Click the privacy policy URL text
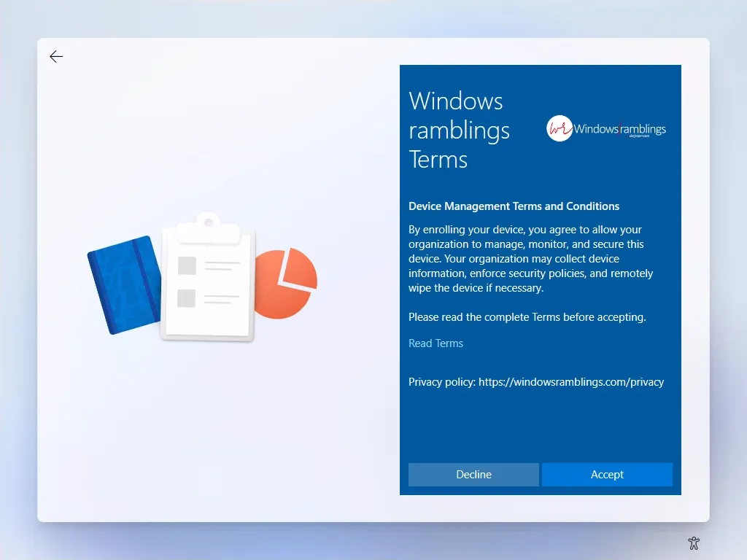The image size is (747, 560). click(x=570, y=382)
